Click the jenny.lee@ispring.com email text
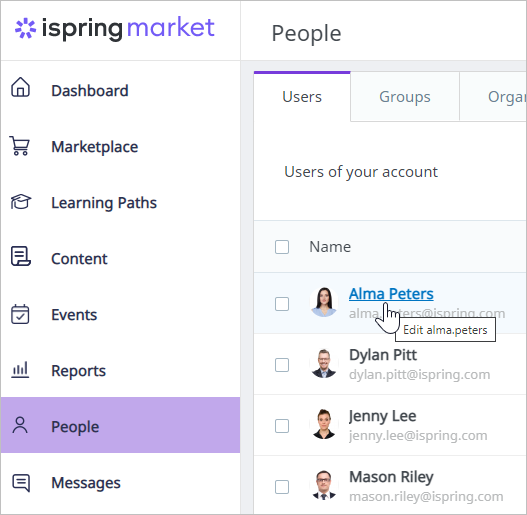 pos(418,436)
